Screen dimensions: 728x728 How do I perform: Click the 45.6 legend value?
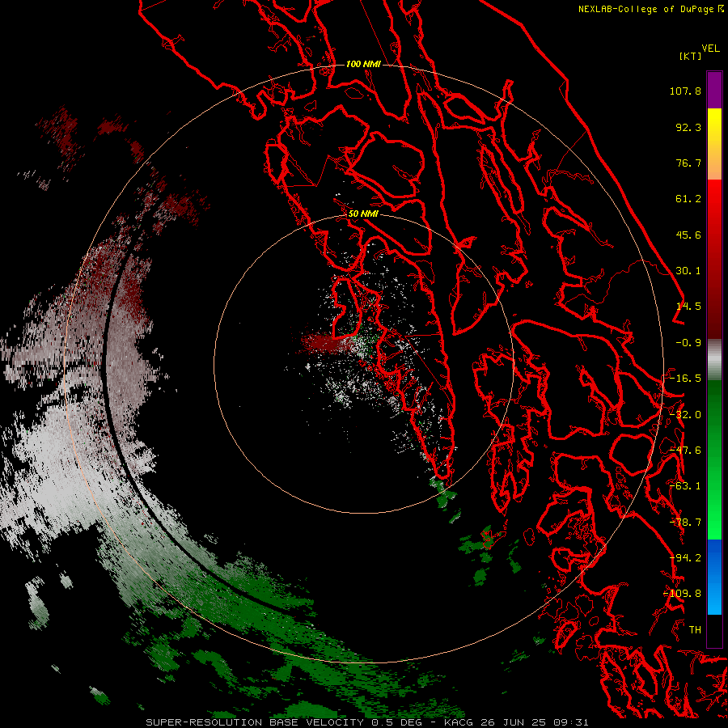coord(688,235)
